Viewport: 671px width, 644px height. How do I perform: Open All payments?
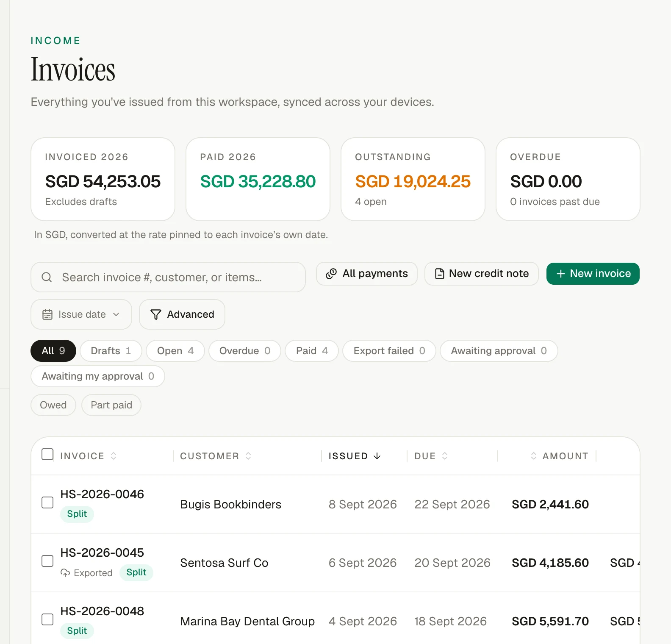[x=367, y=274]
